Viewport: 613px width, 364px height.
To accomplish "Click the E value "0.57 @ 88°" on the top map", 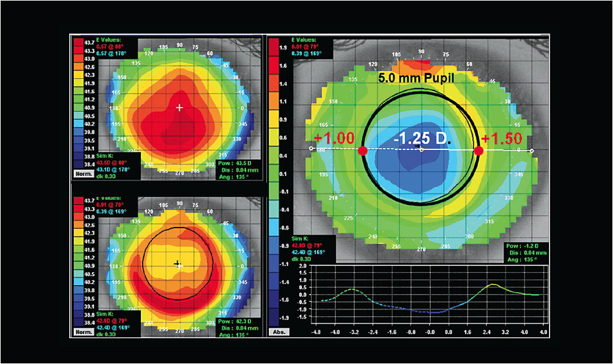I will (110, 47).
